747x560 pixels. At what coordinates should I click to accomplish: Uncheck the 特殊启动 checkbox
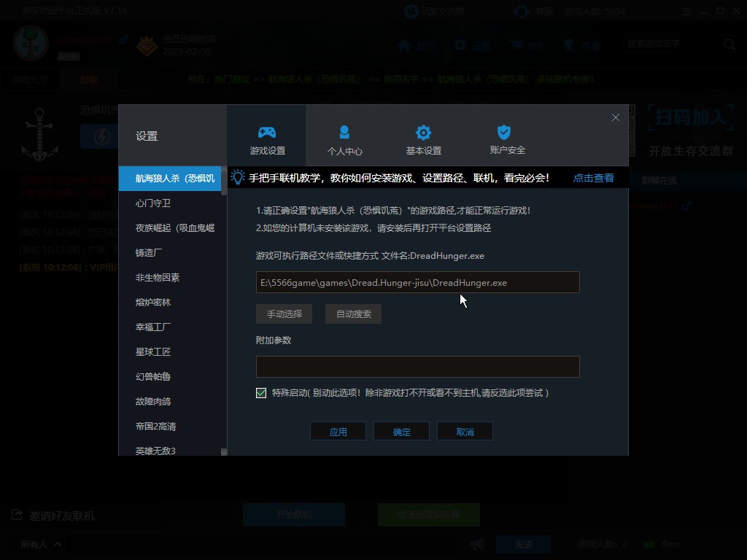[261, 393]
